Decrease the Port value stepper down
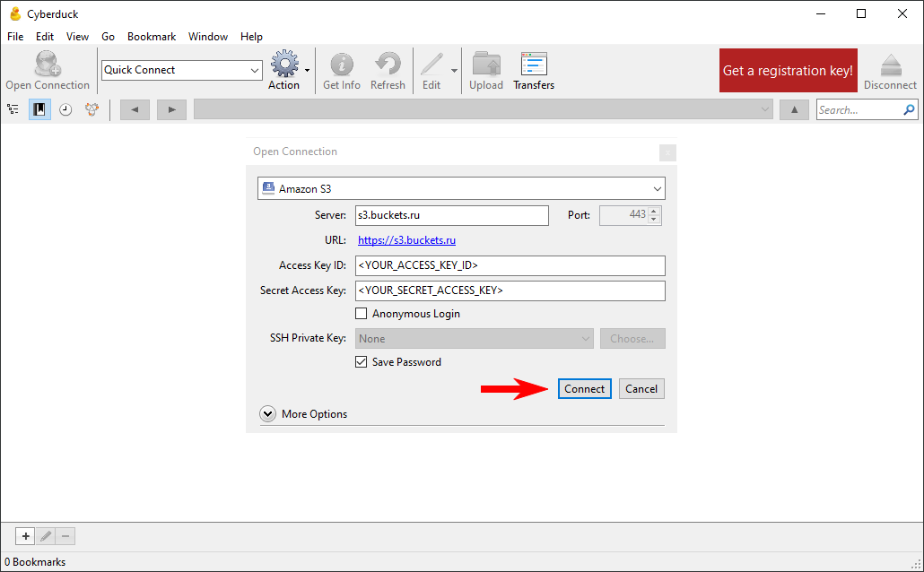The width and height of the screenshot is (924, 572). click(x=653, y=220)
